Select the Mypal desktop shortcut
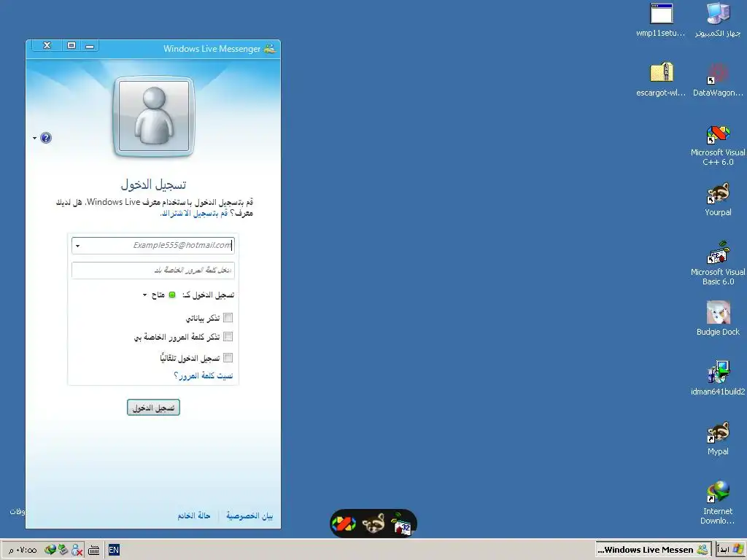 [x=718, y=438]
